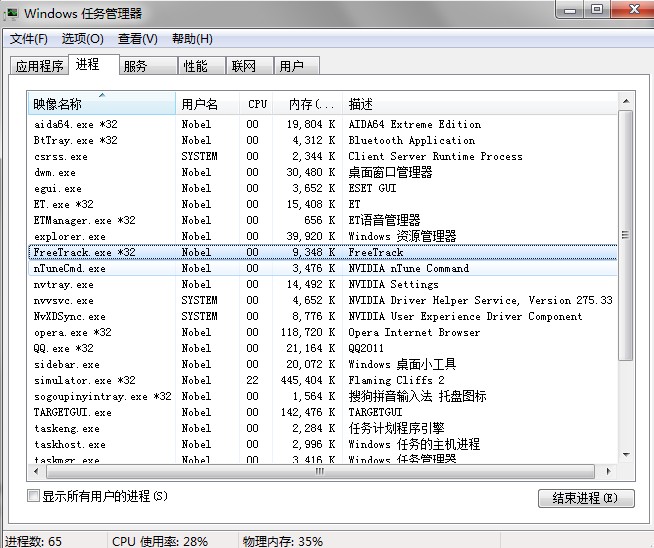This screenshot has height=548, width=654.
Task: Sort by 描述 column header
Action: click(480, 103)
